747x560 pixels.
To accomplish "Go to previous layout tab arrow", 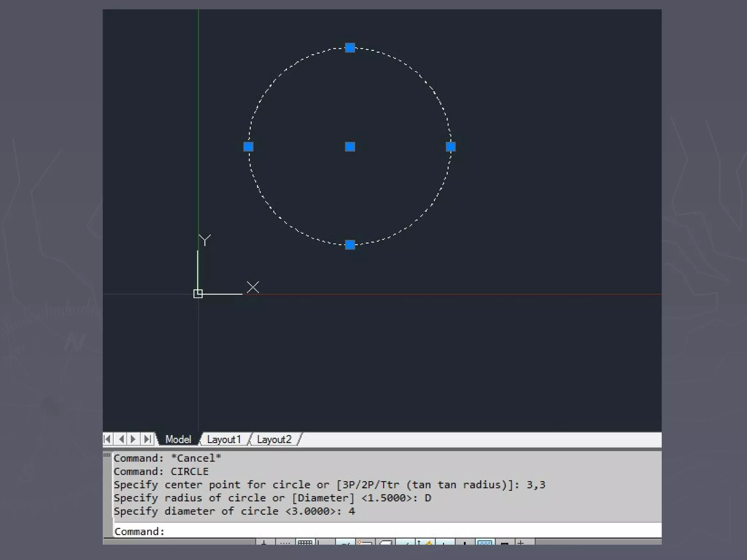I will (x=121, y=439).
